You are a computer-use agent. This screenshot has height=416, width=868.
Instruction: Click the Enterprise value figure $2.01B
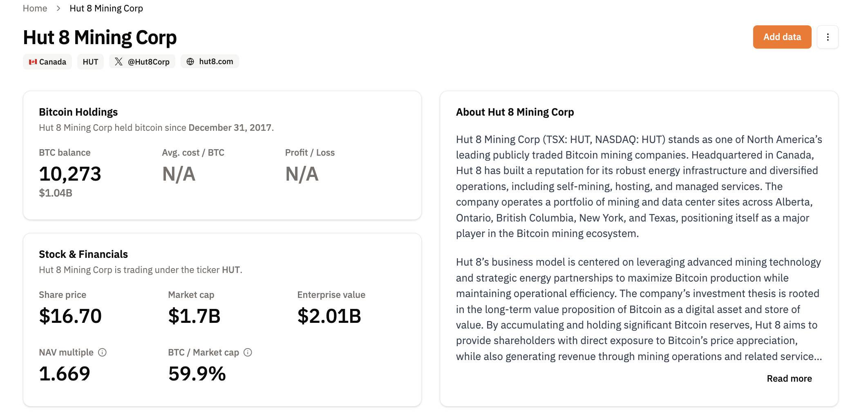pyautogui.click(x=329, y=316)
